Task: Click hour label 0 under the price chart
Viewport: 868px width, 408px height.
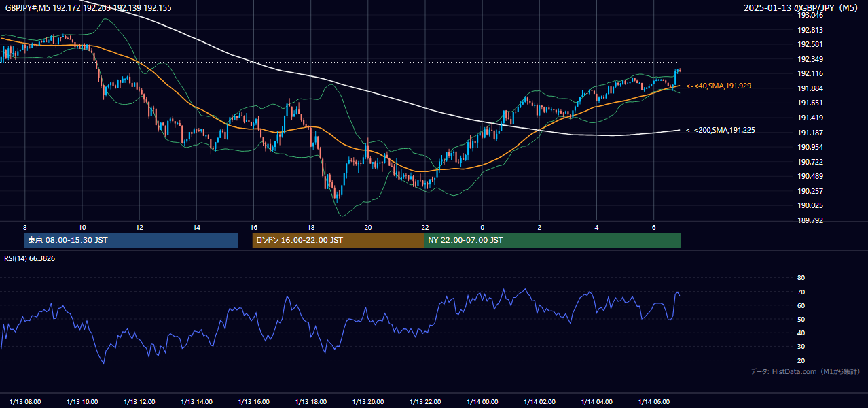Action: (482, 227)
